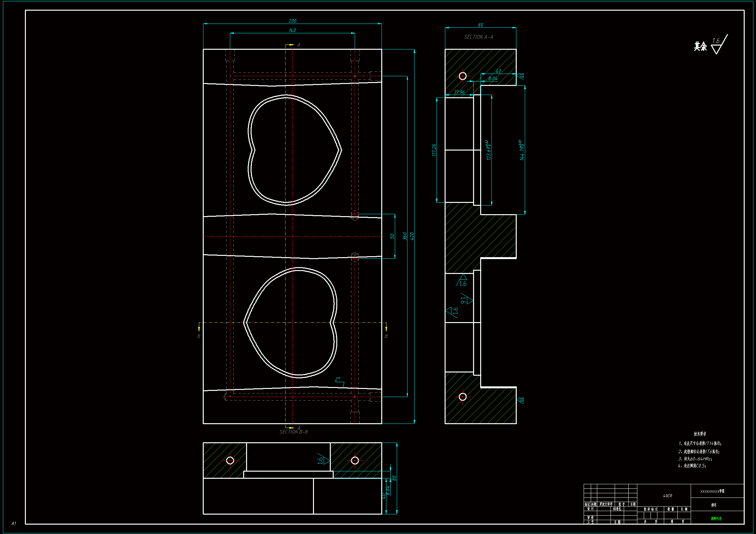Click the 40CR material text in title block

point(667,496)
